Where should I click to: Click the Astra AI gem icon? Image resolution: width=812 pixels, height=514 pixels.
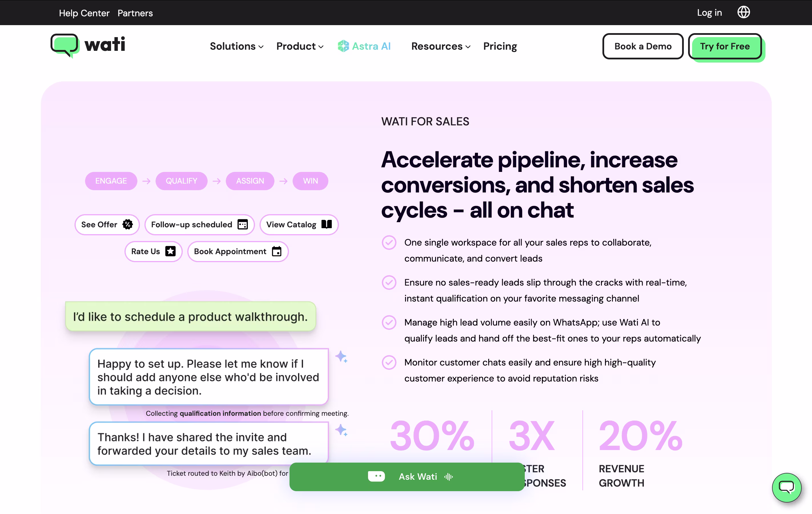click(x=343, y=46)
